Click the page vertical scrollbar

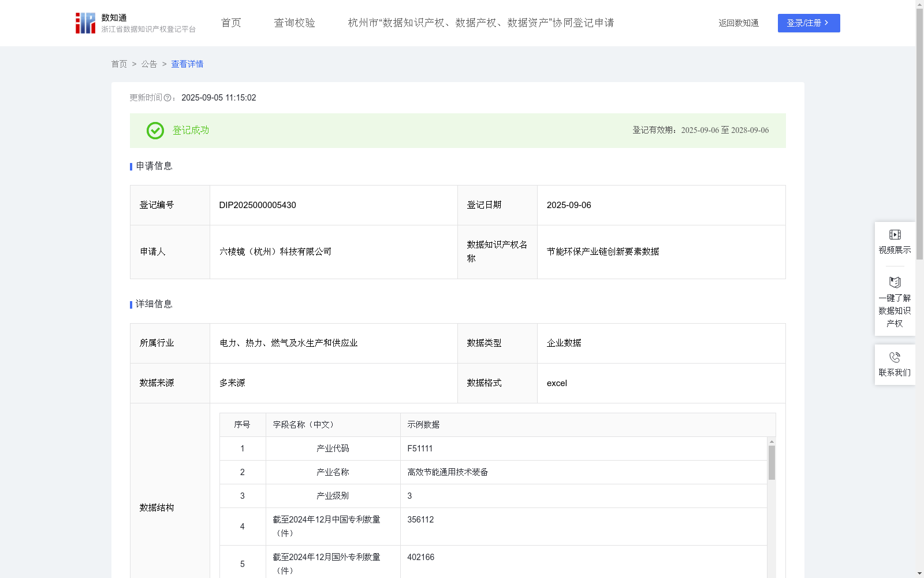[919, 133]
